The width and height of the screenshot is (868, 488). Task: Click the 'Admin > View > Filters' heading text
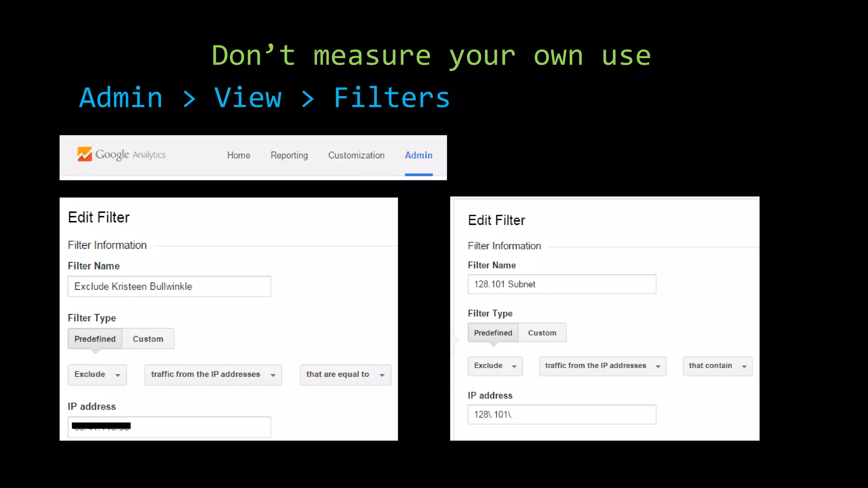point(264,98)
